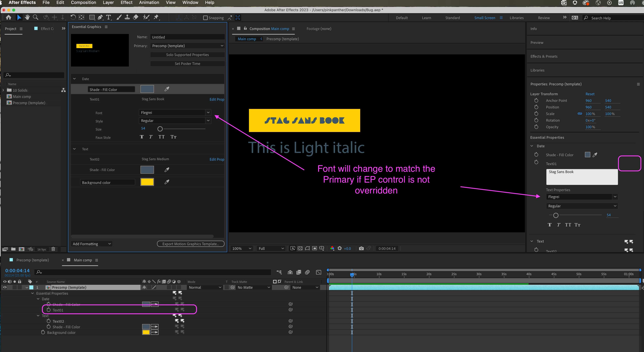
Task: Select the Pen tool in toolbar
Action: [x=100, y=17]
